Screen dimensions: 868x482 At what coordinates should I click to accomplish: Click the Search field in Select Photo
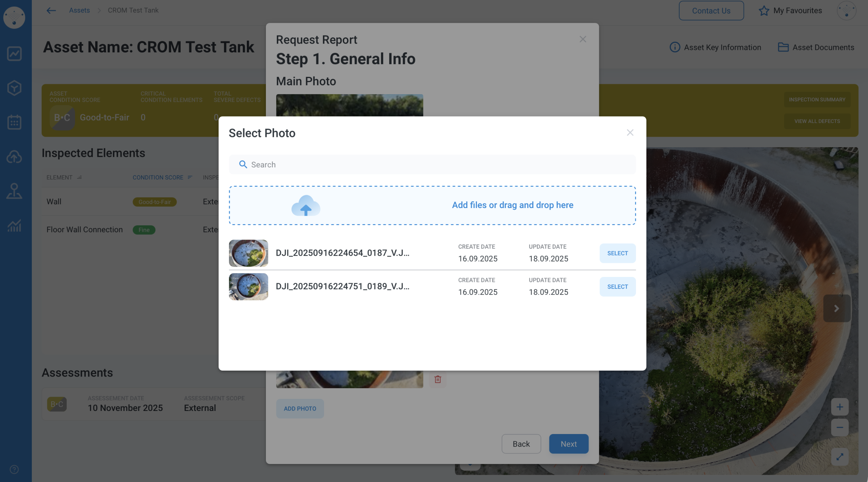pos(432,164)
